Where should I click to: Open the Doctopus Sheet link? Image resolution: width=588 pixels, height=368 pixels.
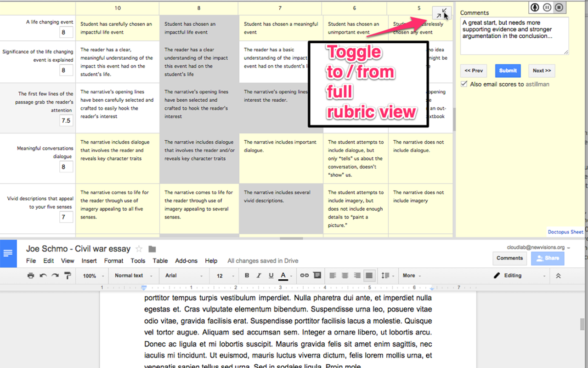click(565, 232)
